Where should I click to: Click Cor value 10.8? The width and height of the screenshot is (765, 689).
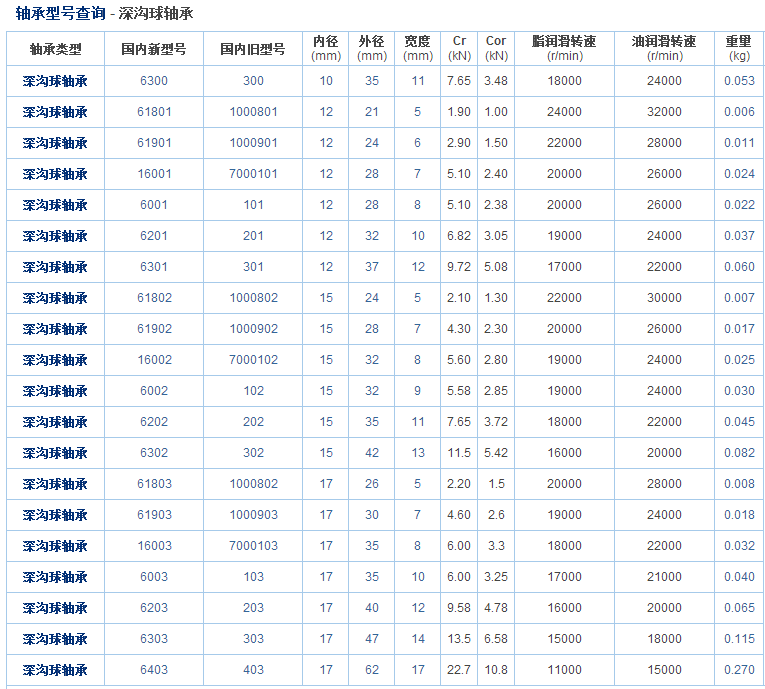coord(496,669)
